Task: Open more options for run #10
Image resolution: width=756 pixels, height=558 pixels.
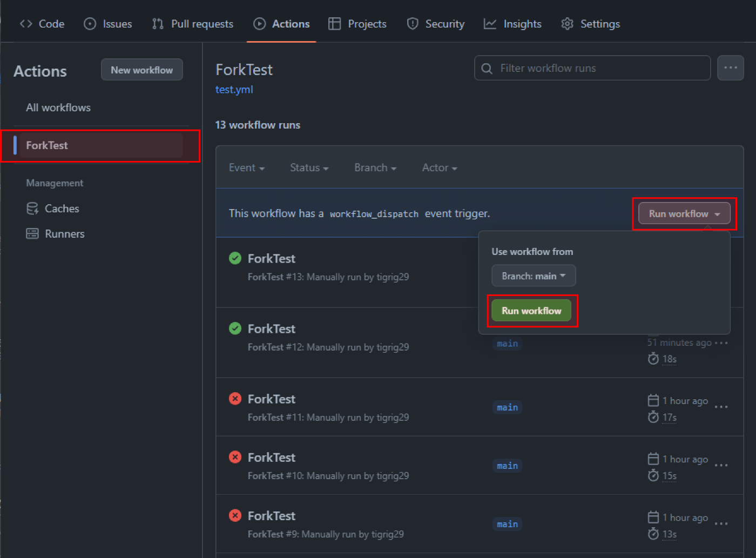Action: tap(721, 465)
